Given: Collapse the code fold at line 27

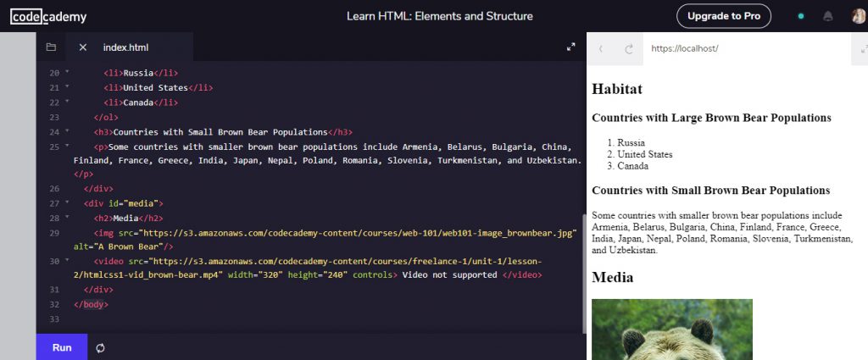Looking at the screenshot, I should click(67, 204).
